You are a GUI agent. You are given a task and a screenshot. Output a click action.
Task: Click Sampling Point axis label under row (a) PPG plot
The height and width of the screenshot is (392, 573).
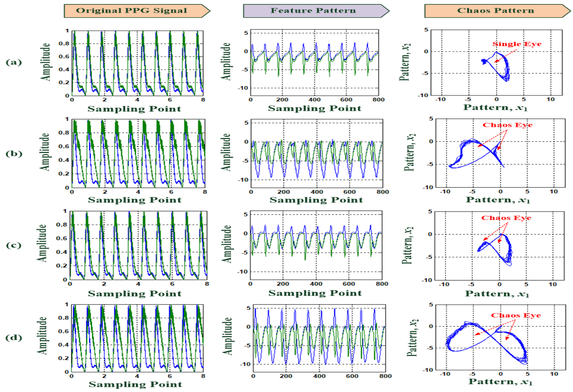click(134, 109)
